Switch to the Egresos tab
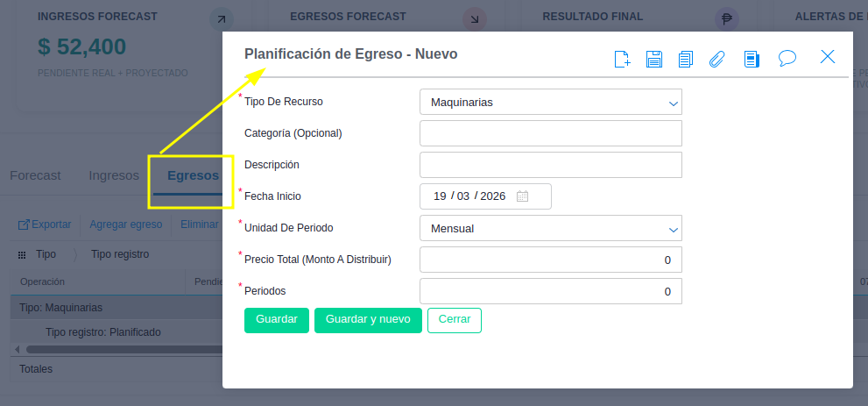 tap(193, 175)
